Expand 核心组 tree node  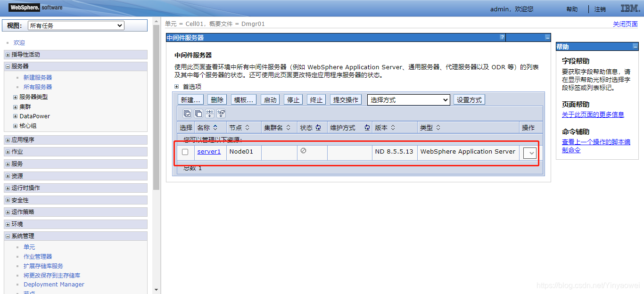coord(15,126)
